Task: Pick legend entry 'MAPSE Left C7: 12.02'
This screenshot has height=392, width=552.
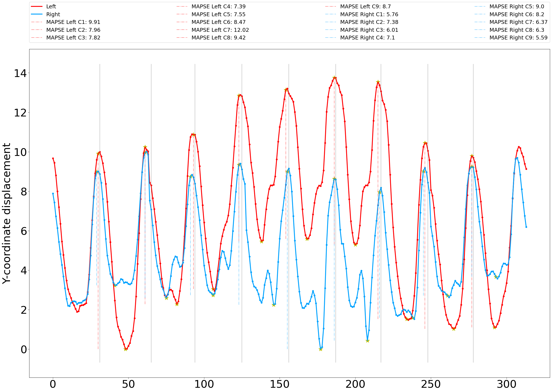Action: pos(220,30)
